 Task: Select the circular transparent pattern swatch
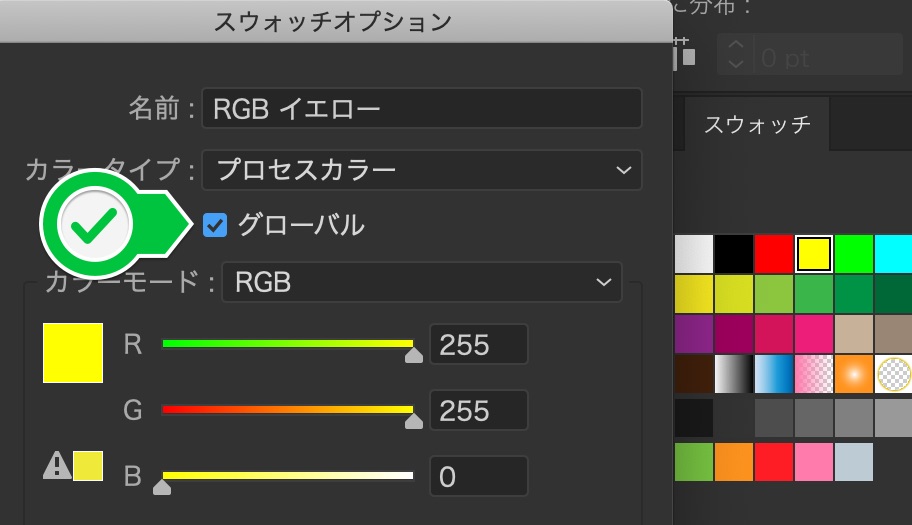893,374
